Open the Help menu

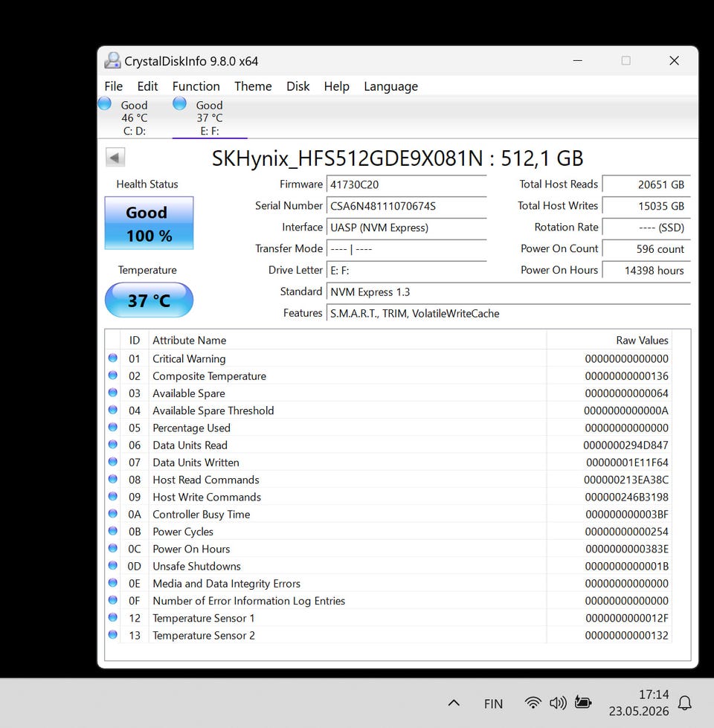[337, 86]
